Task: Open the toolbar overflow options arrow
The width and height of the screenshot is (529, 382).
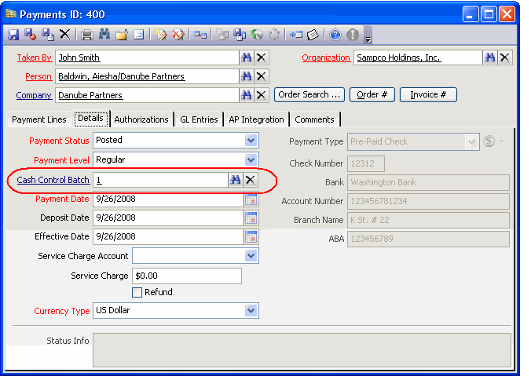Action: pos(368,39)
